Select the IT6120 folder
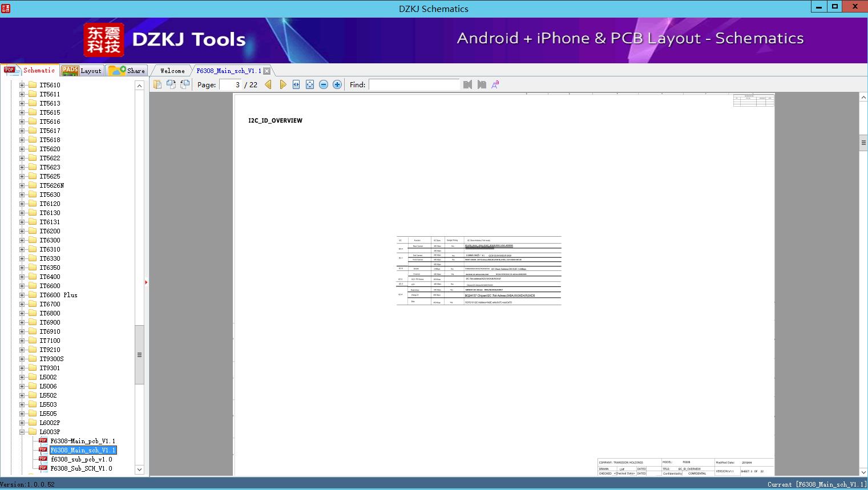868x490 pixels. [50, 204]
